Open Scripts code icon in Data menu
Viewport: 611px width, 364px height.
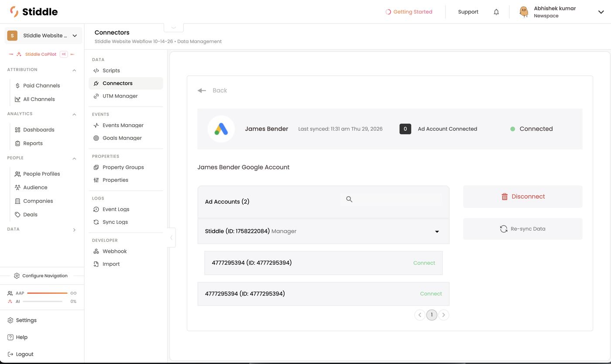(x=96, y=71)
